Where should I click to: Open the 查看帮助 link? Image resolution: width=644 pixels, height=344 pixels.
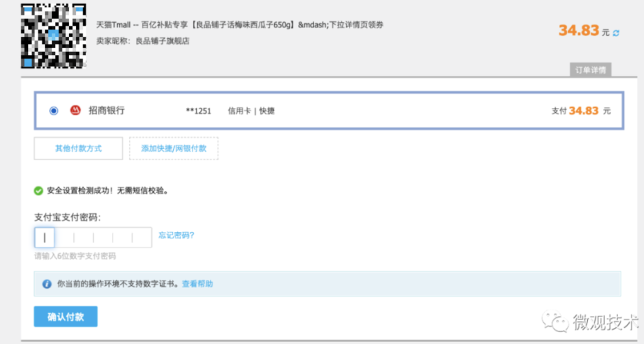pyautogui.click(x=197, y=284)
